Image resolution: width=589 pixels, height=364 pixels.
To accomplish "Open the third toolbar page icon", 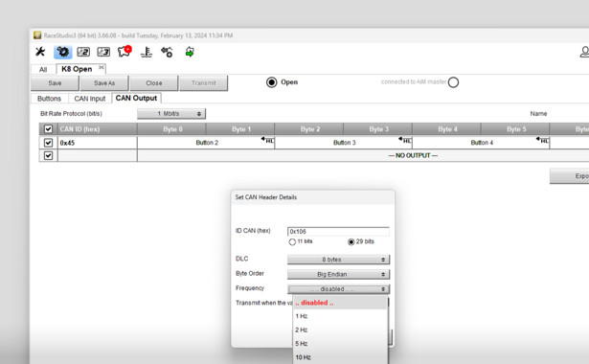I will [103, 52].
